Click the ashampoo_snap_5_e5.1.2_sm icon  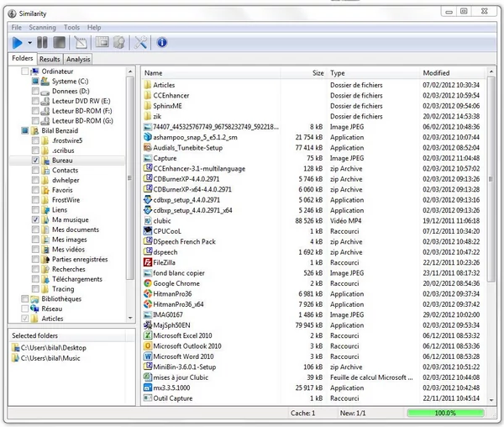148,137
